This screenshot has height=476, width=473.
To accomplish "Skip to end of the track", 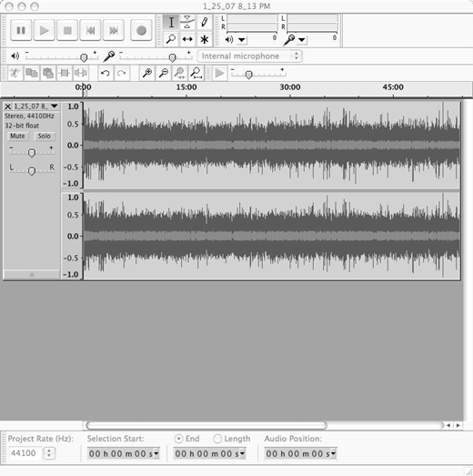I will [114, 30].
